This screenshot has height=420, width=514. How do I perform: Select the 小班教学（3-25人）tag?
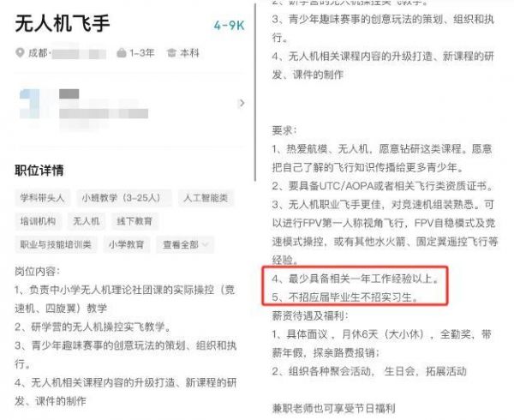[124, 198]
